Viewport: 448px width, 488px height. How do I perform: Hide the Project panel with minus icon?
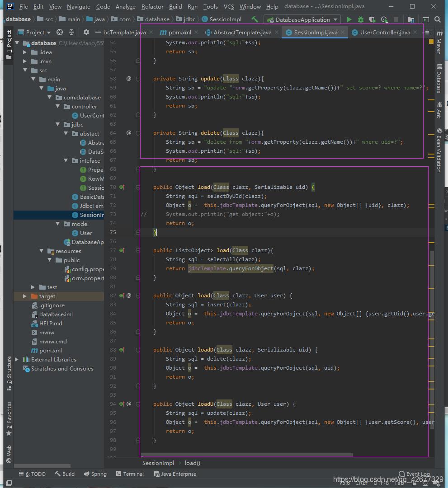98,32
